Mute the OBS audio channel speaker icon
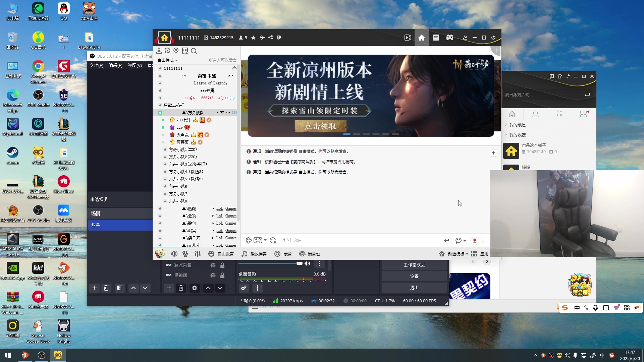Viewport: 644px width, 362px height. [307, 263]
